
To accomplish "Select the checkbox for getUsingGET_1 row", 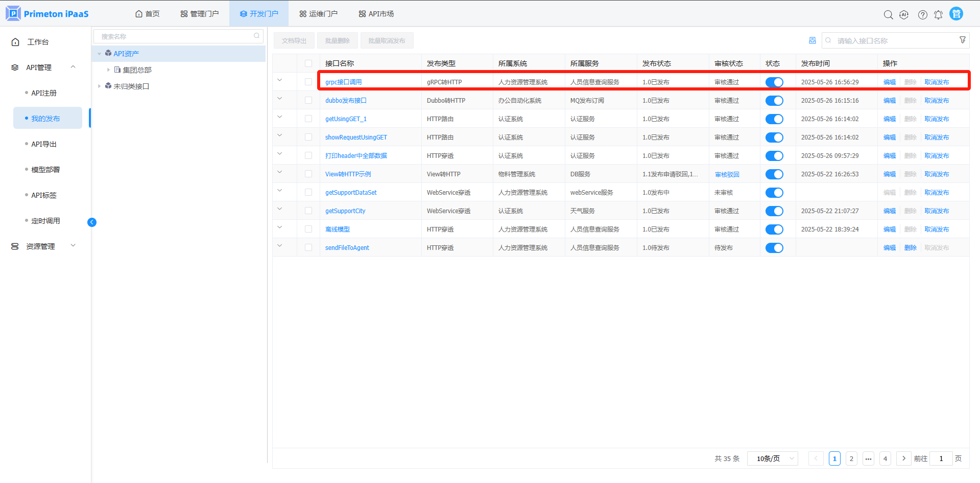I will point(308,119).
